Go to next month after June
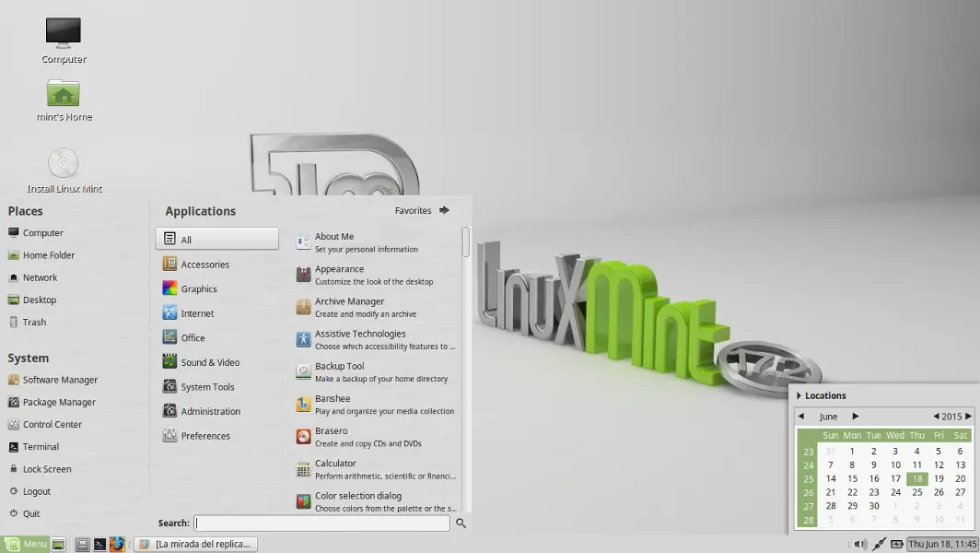 [x=855, y=416]
